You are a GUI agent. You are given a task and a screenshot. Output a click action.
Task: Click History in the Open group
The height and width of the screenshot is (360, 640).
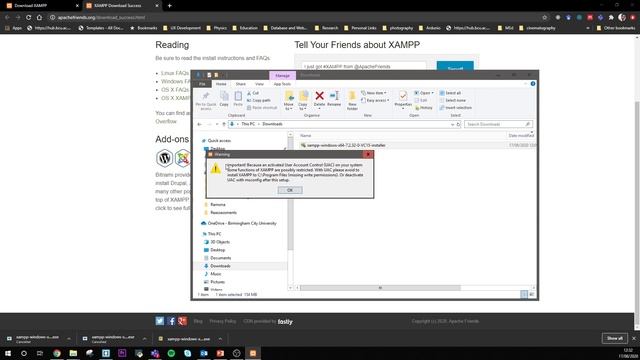coord(424,108)
